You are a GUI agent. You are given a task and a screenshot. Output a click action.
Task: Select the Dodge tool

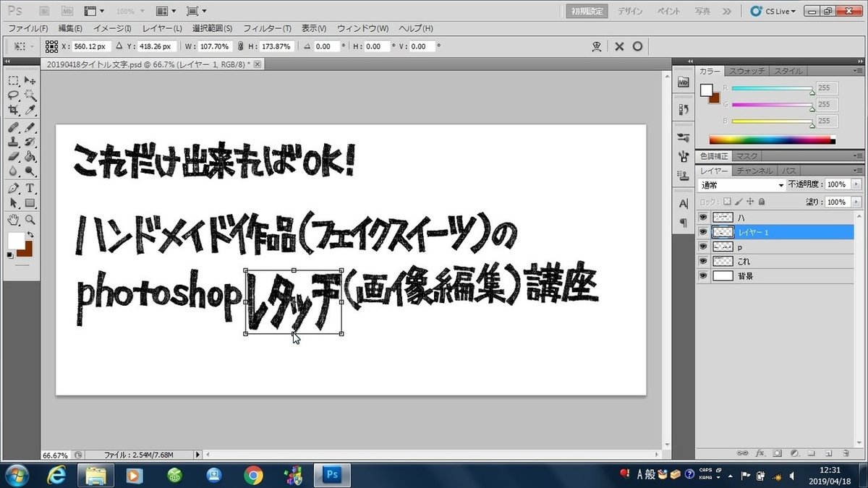point(30,171)
